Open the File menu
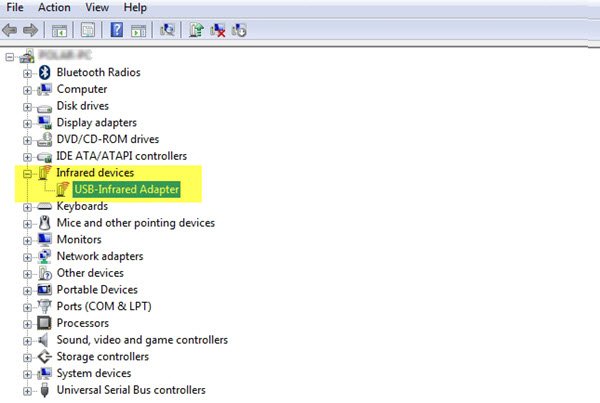This screenshot has width=600, height=403. point(15,7)
